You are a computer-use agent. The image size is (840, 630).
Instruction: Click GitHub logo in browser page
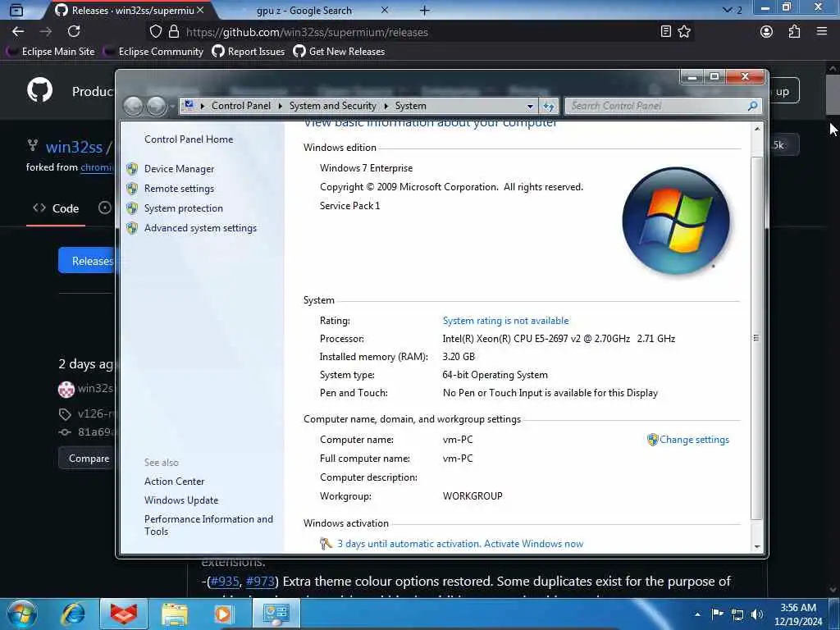click(39, 90)
